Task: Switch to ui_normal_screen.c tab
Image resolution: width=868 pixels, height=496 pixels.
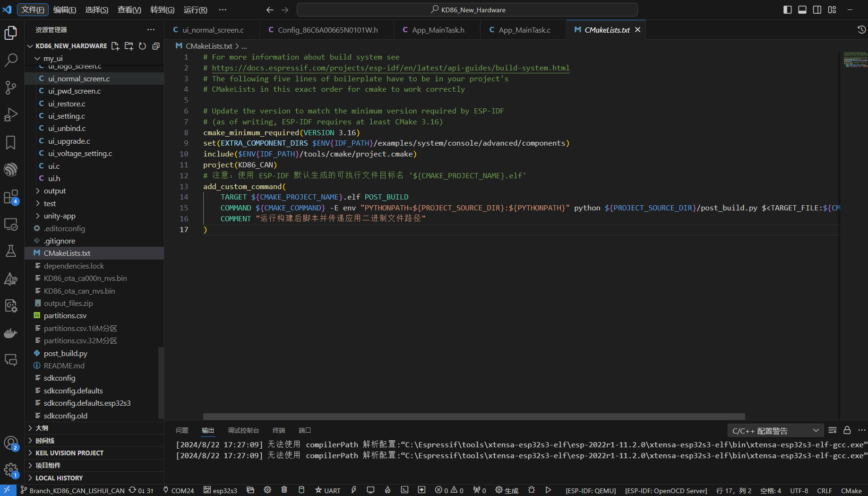Action: (213, 30)
